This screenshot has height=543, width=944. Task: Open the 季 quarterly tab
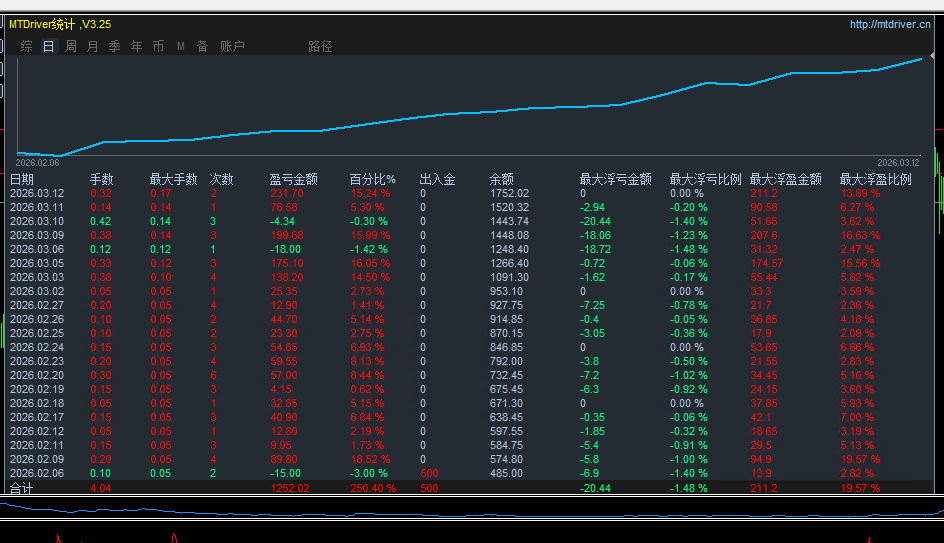click(114, 46)
